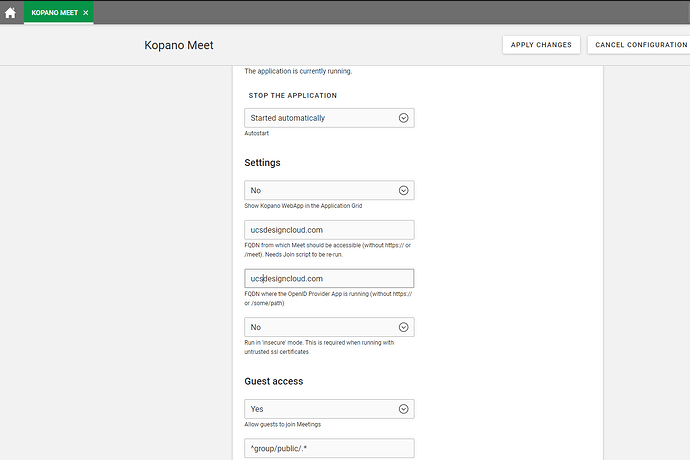Apply changes to the configuration

coord(541,45)
